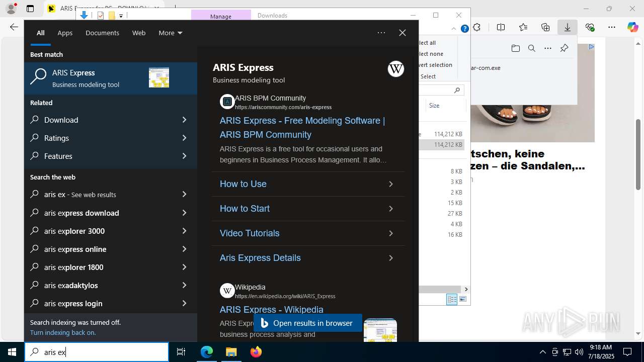
Task: Open Edge profile icon
Action: [x=11, y=9]
